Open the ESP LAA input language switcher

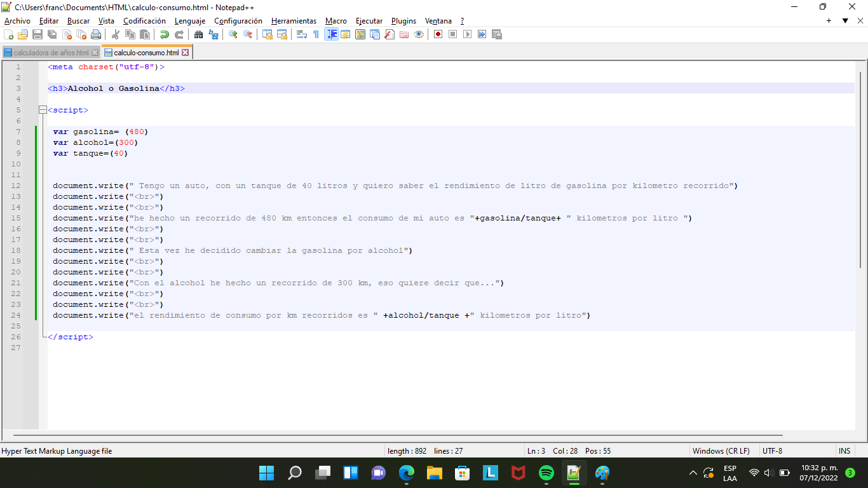tap(730, 473)
